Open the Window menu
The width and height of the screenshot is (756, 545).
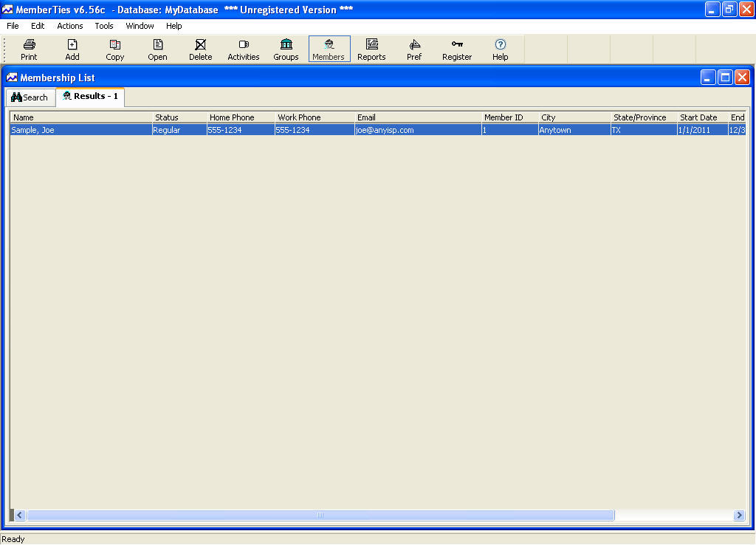coord(140,26)
